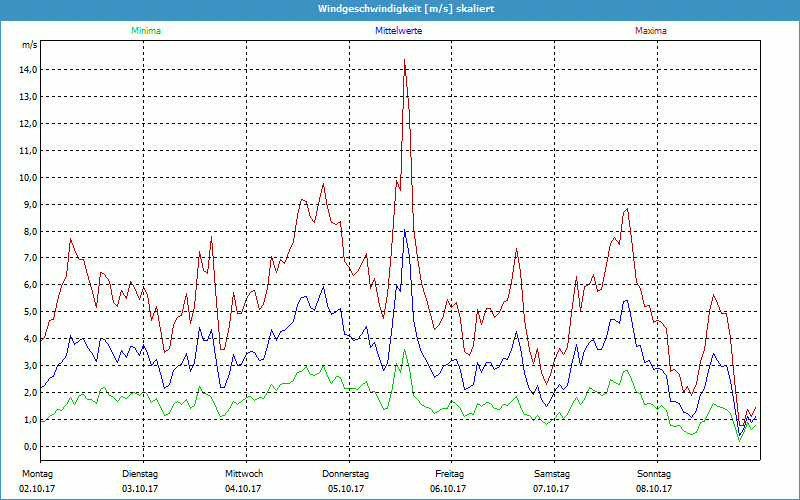Click the 08.10.17 date label
Viewport: 800px width, 500px height.
[x=654, y=489]
